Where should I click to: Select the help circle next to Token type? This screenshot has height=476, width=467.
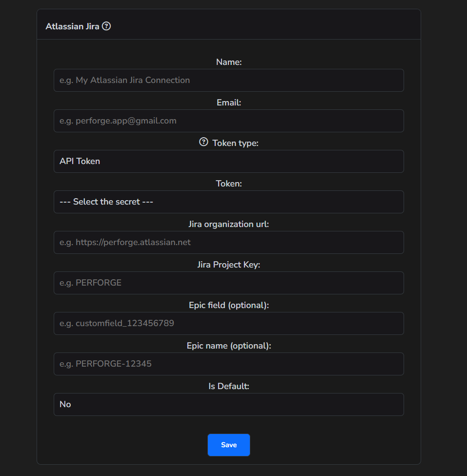coord(203,142)
